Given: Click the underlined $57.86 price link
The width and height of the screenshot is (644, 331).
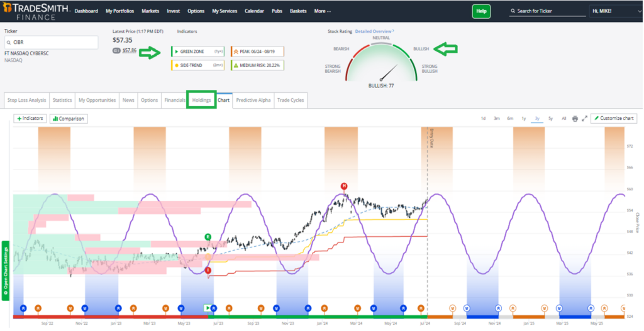Looking at the screenshot, I should click(x=130, y=50).
